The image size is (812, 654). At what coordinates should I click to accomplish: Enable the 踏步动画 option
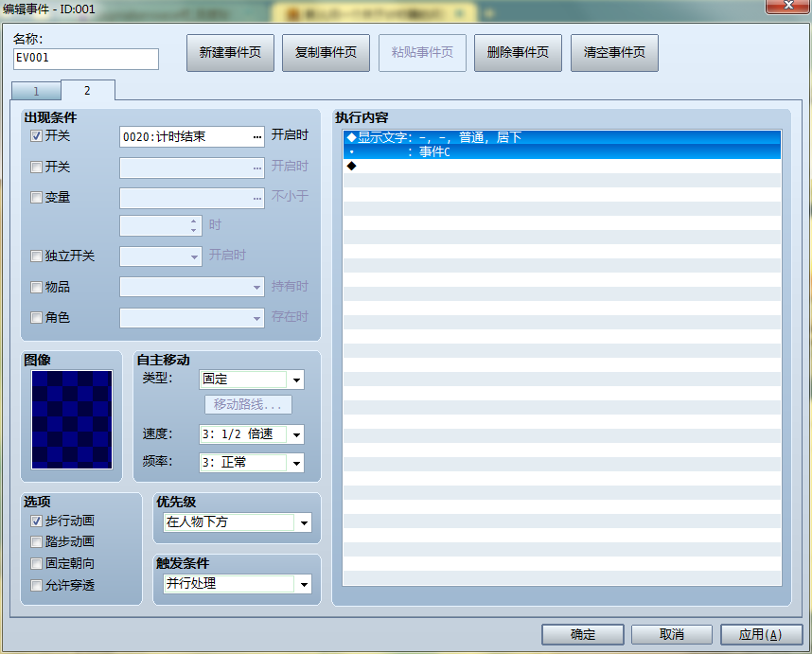[x=36, y=541]
